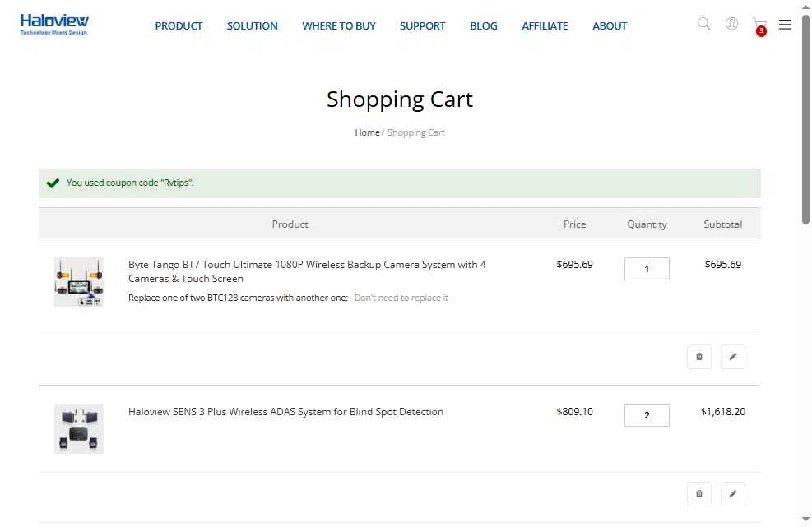Click the Byte Tango BT7 product thumbnail

(79, 282)
